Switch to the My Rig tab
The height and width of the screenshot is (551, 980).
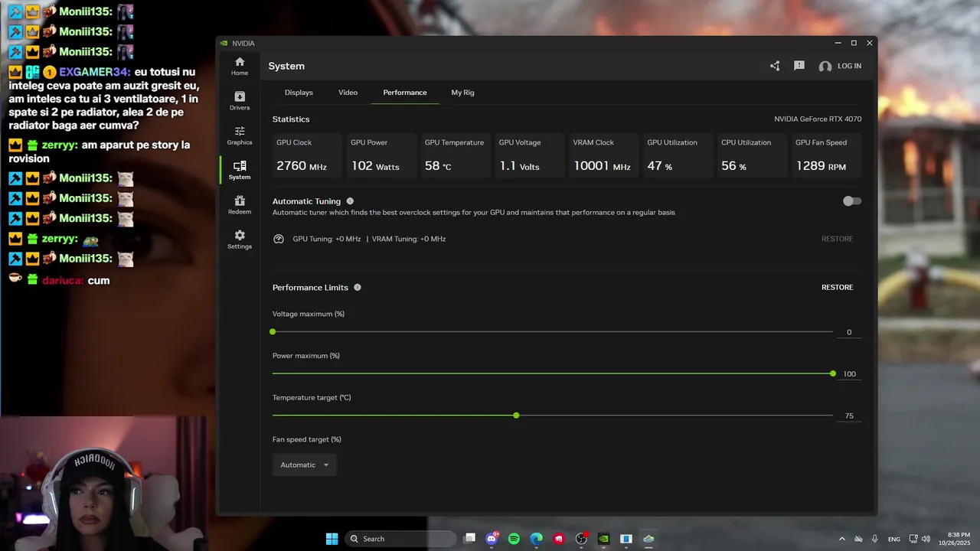point(462,93)
